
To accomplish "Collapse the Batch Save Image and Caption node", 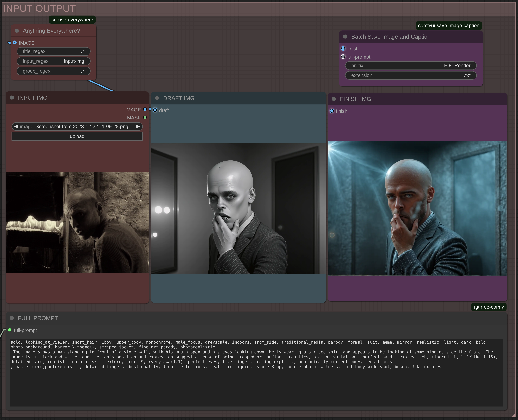I will click(x=345, y=36).
